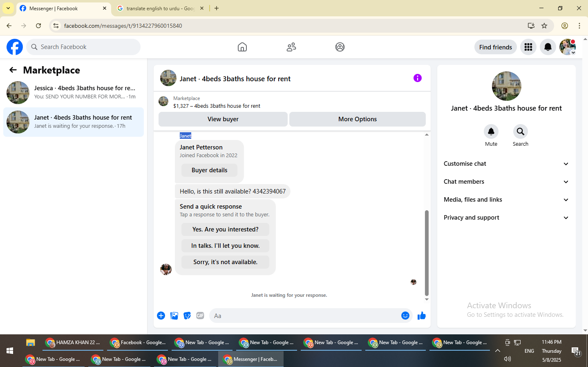Switch to the translate english to urdu tab

click(160, 8)
